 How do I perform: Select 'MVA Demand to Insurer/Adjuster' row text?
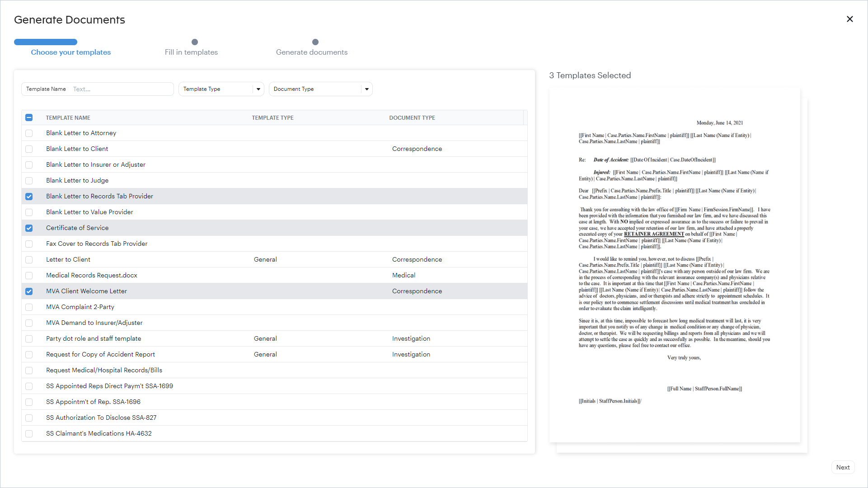tap(94, 323)
